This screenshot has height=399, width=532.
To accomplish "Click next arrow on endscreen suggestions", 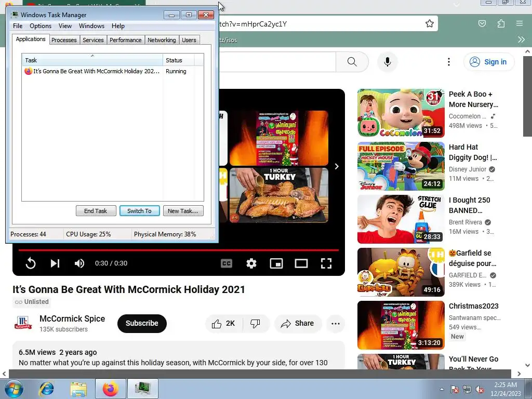I will [x=337, y=166].
